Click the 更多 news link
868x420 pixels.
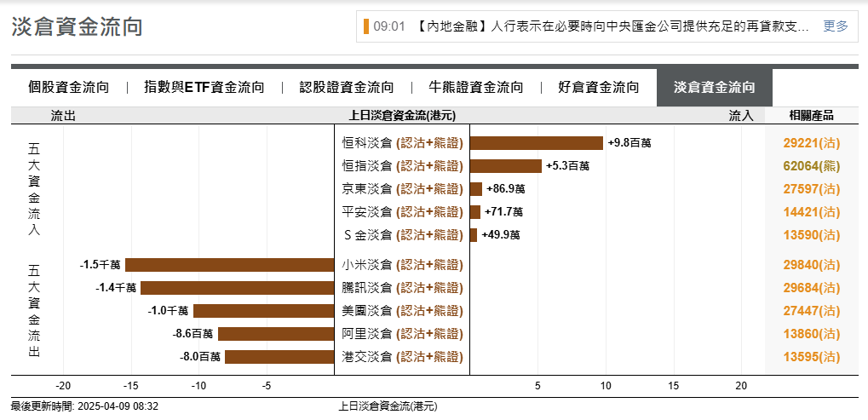tap(836, 26)
